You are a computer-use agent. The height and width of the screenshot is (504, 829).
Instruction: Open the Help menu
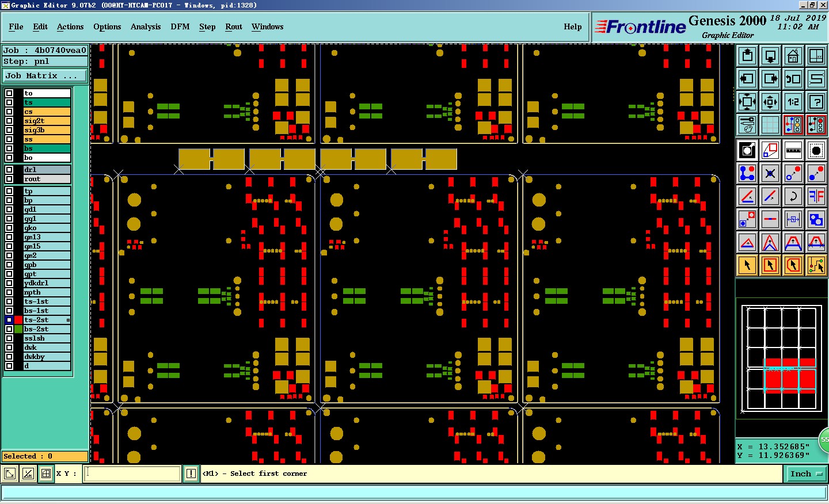click(x=573, y=26)
